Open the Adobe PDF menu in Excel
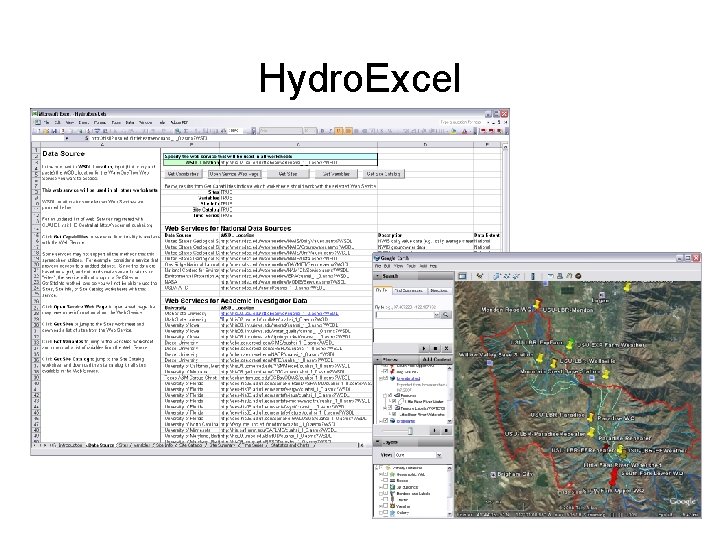 (179, 123)
